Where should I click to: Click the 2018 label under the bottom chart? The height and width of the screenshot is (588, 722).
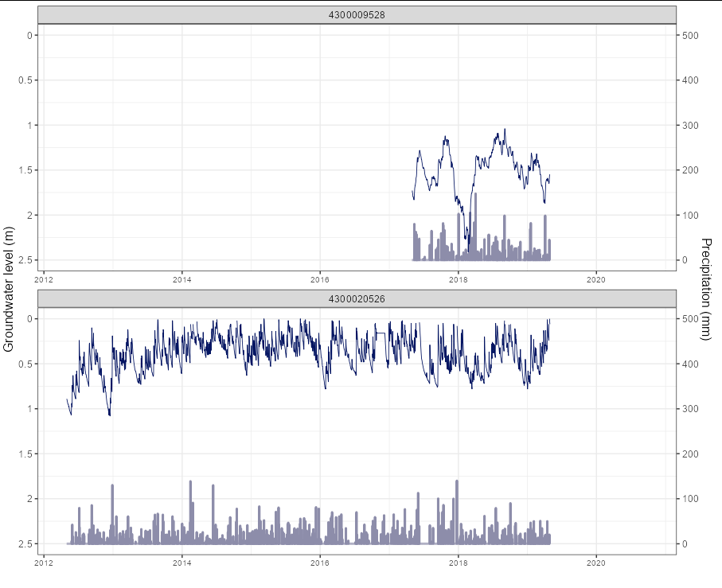[458, 563]
